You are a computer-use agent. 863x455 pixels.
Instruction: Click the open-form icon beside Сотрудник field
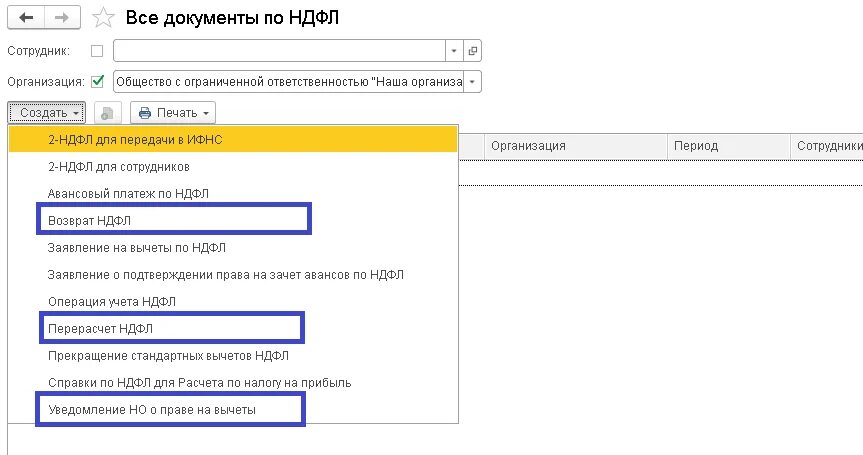click(472, 50)
